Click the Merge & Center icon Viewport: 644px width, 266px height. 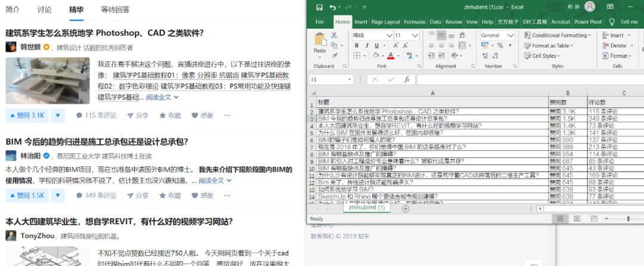pyautogui.click(x=463, y=45)
